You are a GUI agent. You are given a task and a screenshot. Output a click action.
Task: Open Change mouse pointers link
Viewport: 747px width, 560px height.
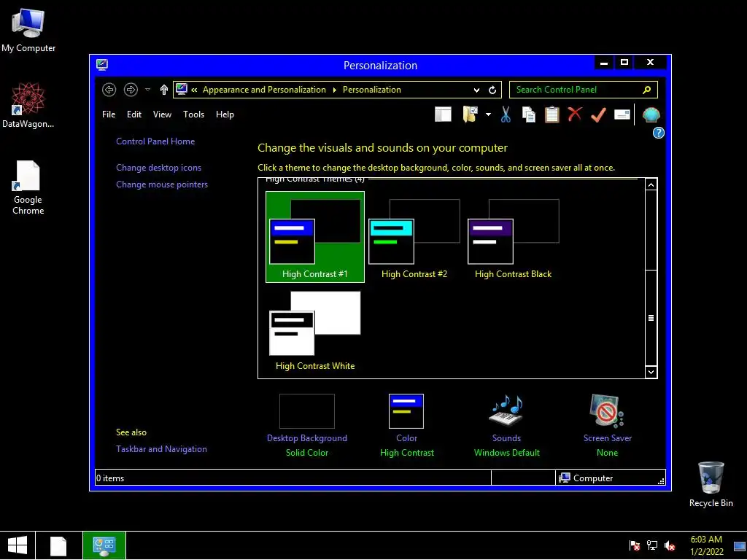[x=162, y=184]
